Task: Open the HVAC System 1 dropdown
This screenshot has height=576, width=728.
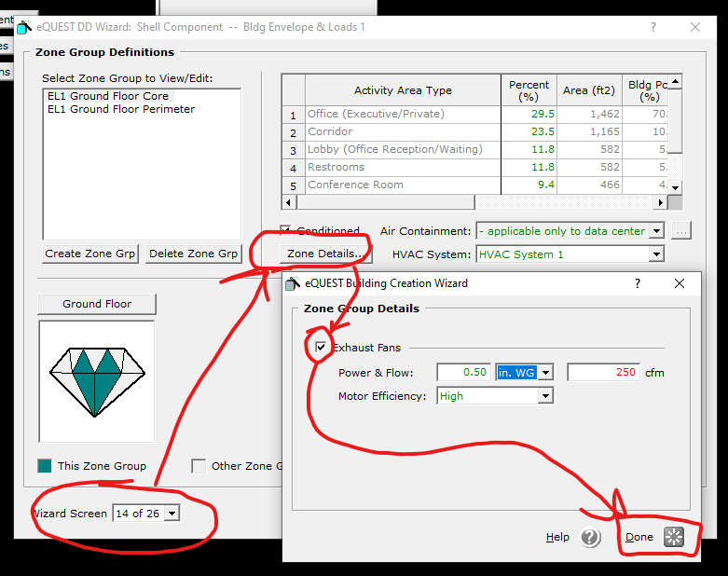Action: tap(656, 254)
